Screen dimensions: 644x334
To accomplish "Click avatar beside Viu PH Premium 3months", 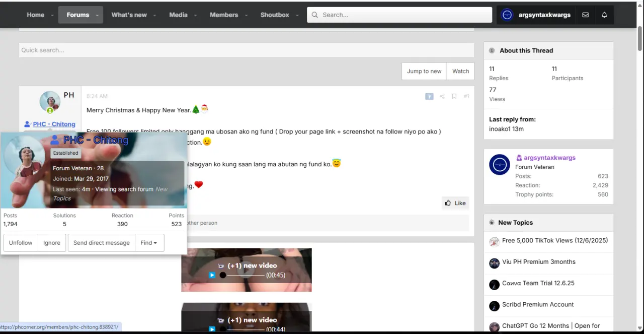I will pos(495,263).
